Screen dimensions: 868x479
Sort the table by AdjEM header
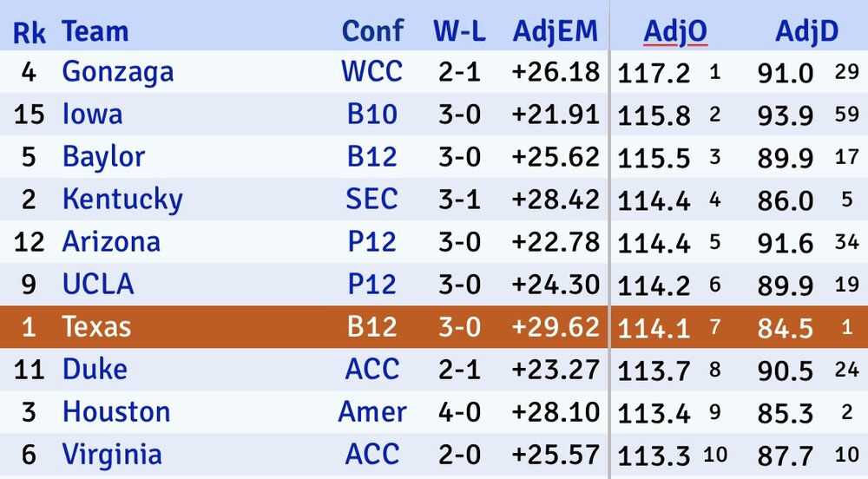point(556,32)
